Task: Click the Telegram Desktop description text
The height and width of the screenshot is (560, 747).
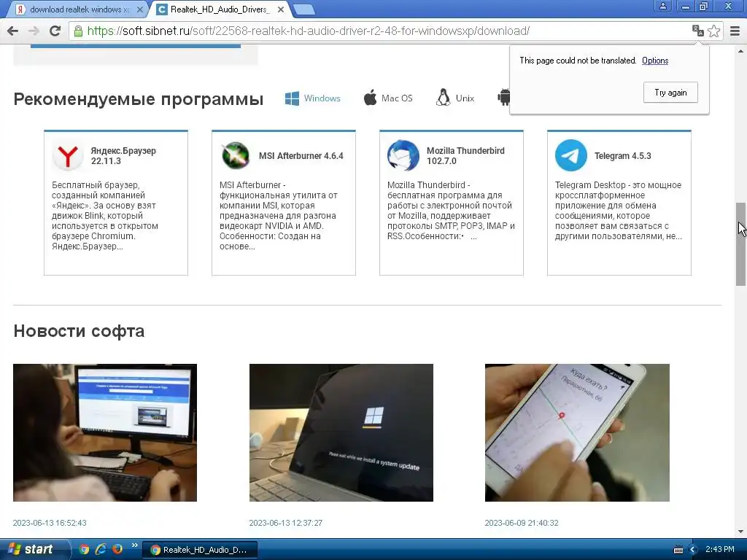Action: click(x=619, y=211)
